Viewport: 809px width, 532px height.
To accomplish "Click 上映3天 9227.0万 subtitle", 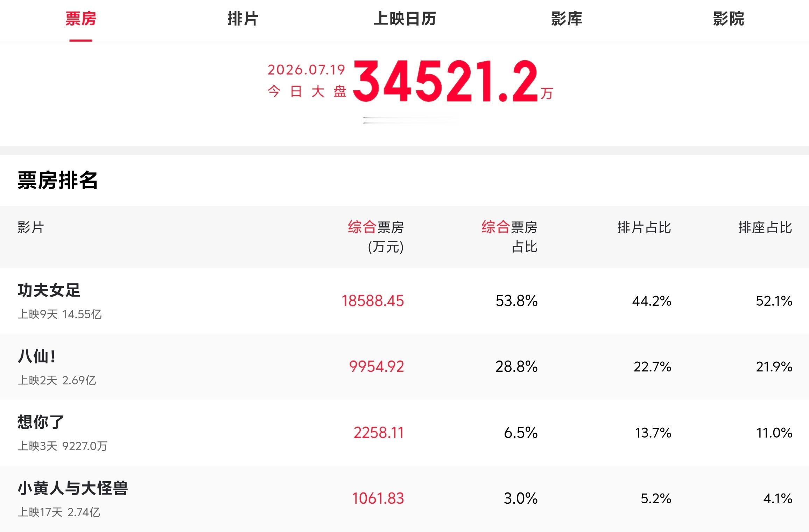I will tap(62, 446).
